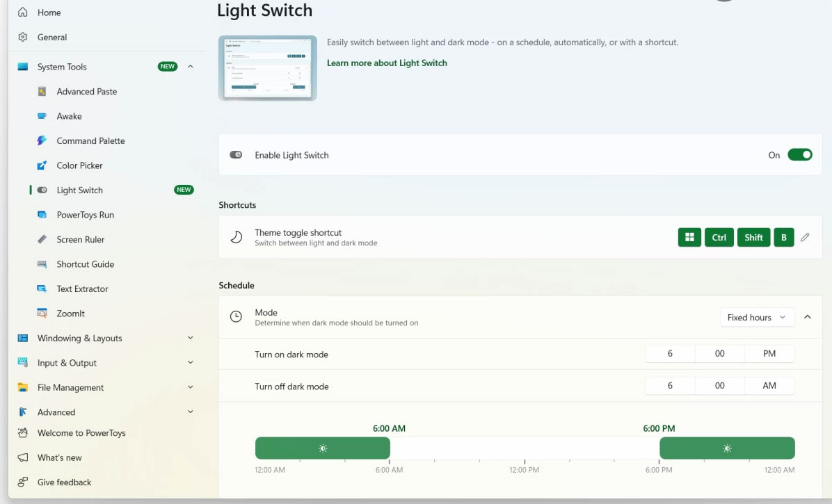The height and width of the screenshot is (504, 832).
Task: Select Awake in the sidebar
Action: 69,116
